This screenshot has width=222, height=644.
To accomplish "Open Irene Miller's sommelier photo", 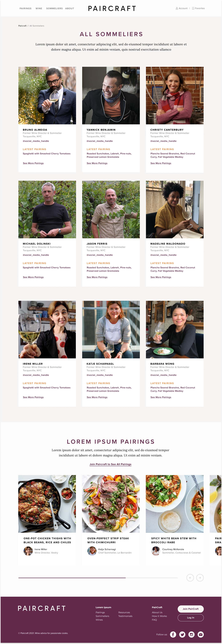I will click(47, 329).
